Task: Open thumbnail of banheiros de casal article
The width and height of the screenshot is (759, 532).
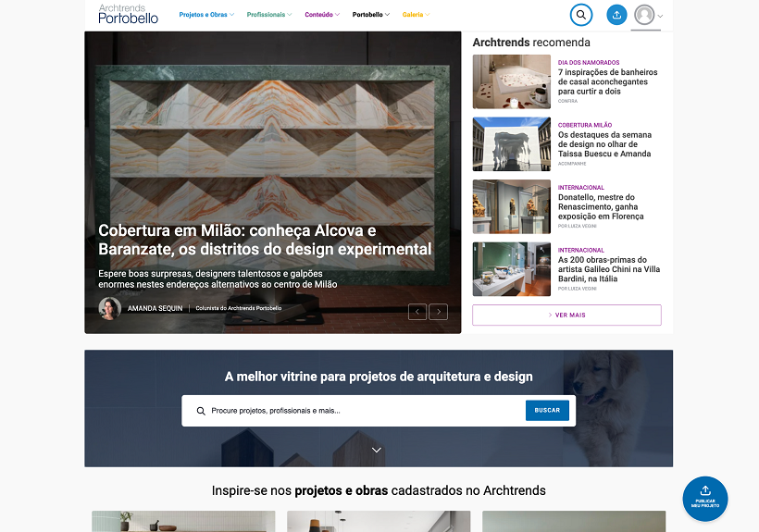Action: point(512,81)
